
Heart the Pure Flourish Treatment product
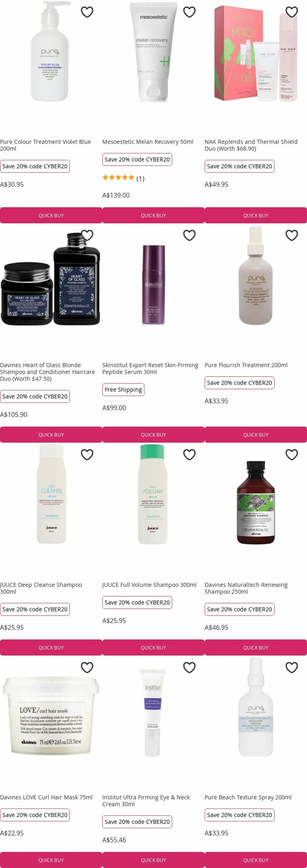click(291, 235)
